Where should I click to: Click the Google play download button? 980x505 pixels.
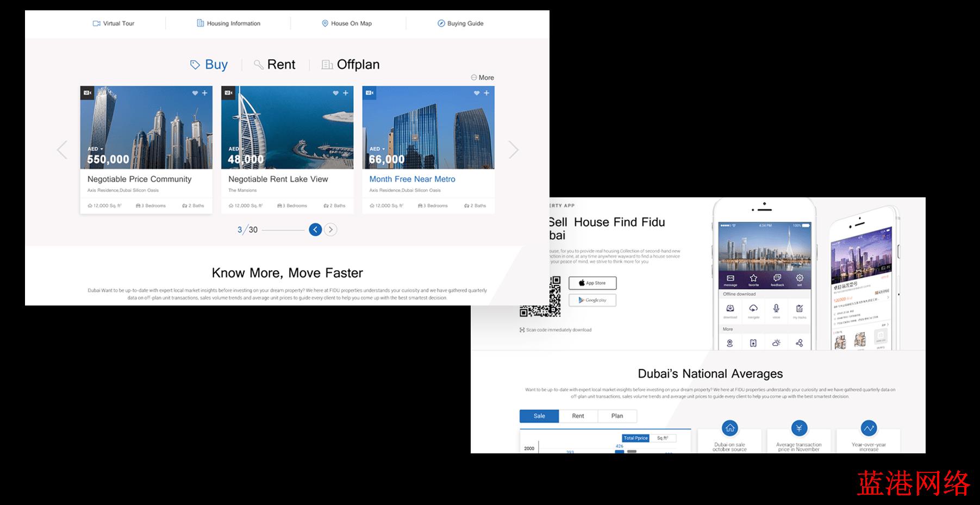coord(592,300)
